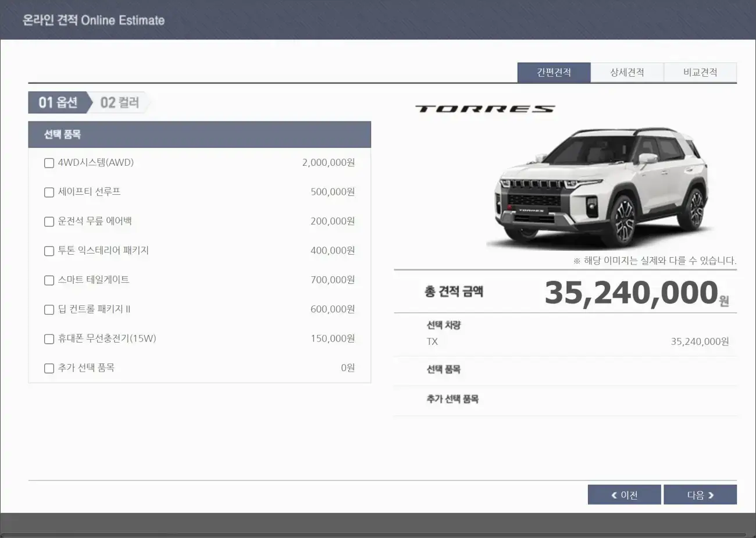This screenshot has height=538, width=756.
Task: Click the TORRES logo
Action: [x=485, y=109]
